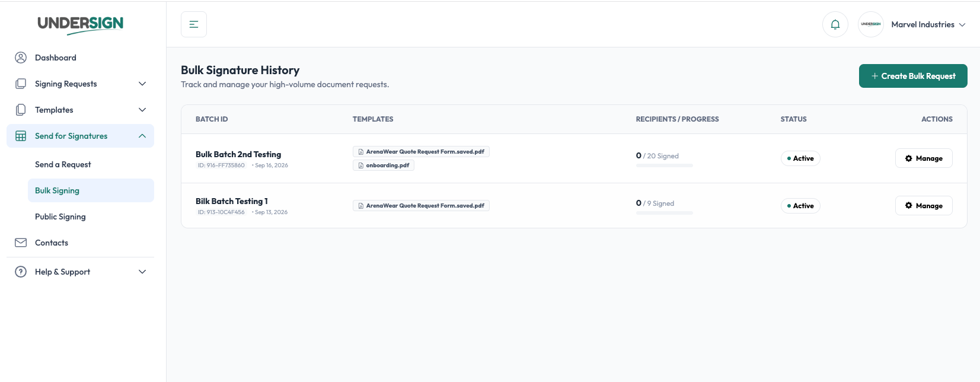This screenshot has height=382, width=980.
Task: Click the Sep 16, 2026 date
Action: point(271,165)
